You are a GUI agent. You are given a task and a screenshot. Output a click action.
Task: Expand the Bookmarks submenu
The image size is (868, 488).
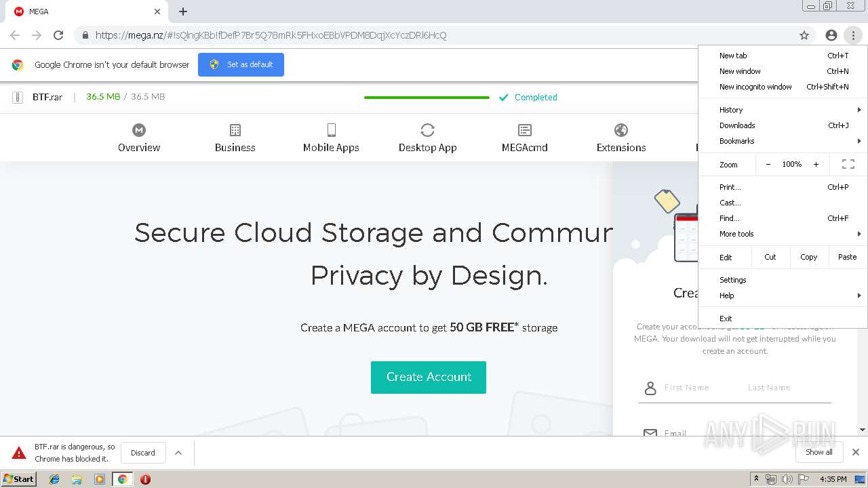coord(783,141)
